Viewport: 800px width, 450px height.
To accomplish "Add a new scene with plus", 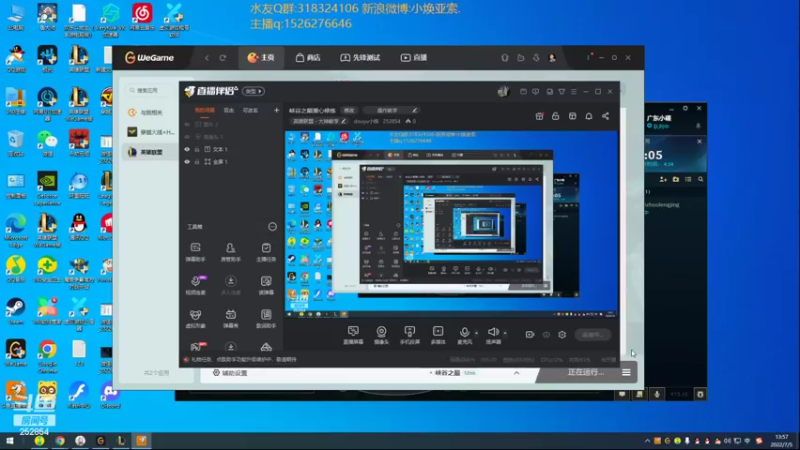I will click(x=276, y=110).
